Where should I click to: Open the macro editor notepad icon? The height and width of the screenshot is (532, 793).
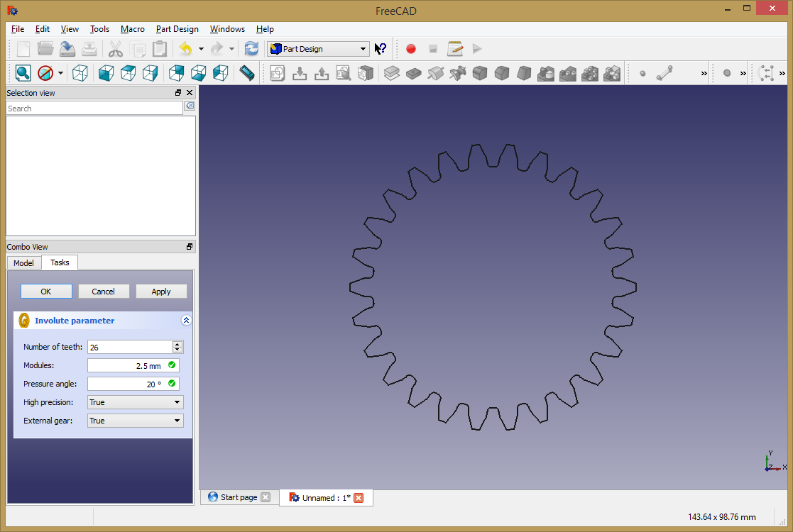455,49
